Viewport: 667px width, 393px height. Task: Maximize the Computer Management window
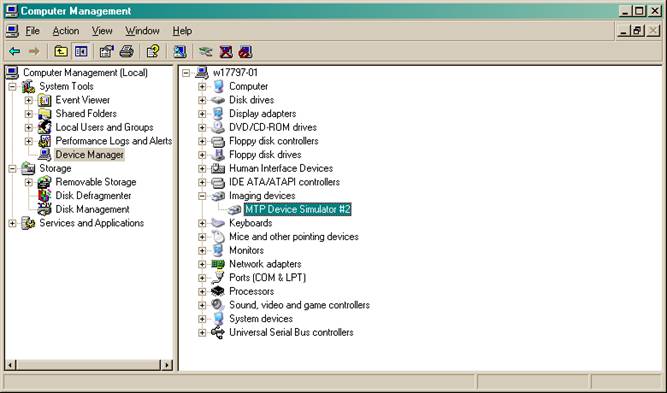tap(639, 11)
